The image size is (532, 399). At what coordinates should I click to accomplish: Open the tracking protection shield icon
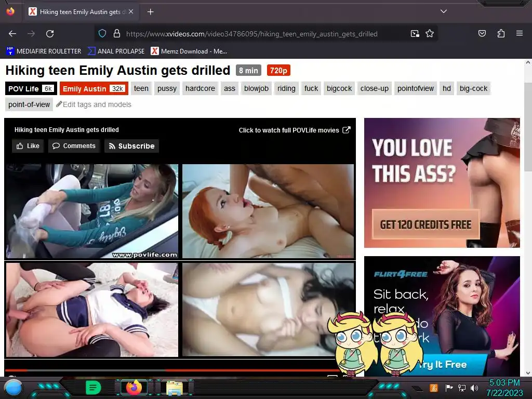click(102, 34)
